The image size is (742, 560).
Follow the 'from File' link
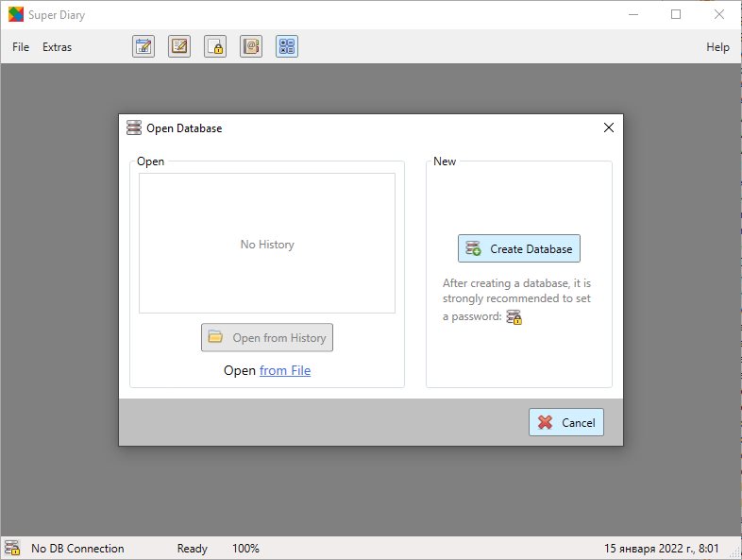(x=285, y=370)
